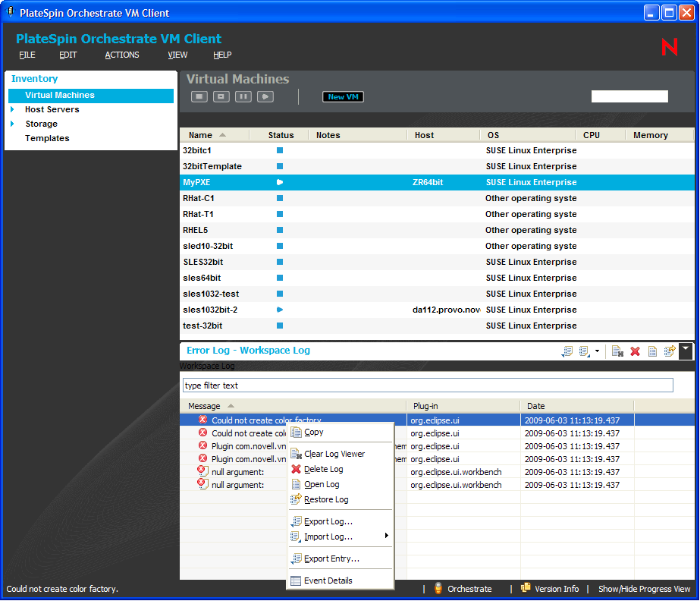Screen dimensions: 700x601
Task: Choose Restore Log in context menu
Action: point(341,499)
